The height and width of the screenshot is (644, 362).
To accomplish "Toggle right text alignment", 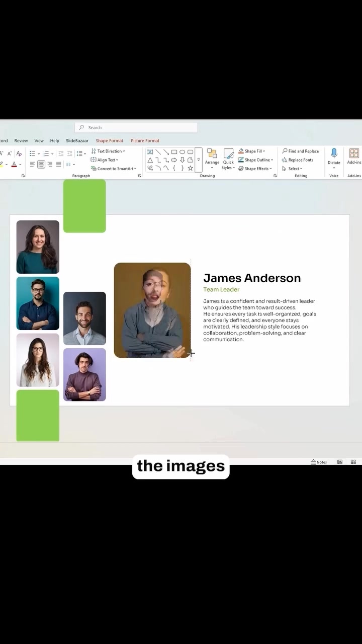I will 50,164.
